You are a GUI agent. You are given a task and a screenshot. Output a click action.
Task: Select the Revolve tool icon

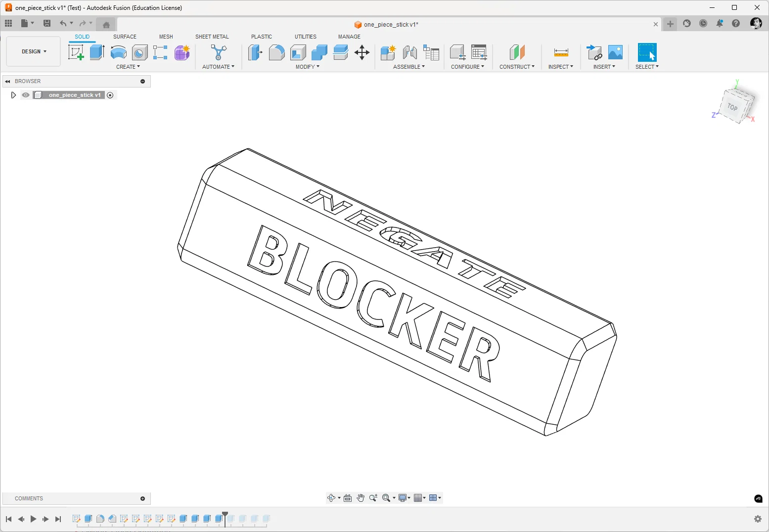[118, 52]
